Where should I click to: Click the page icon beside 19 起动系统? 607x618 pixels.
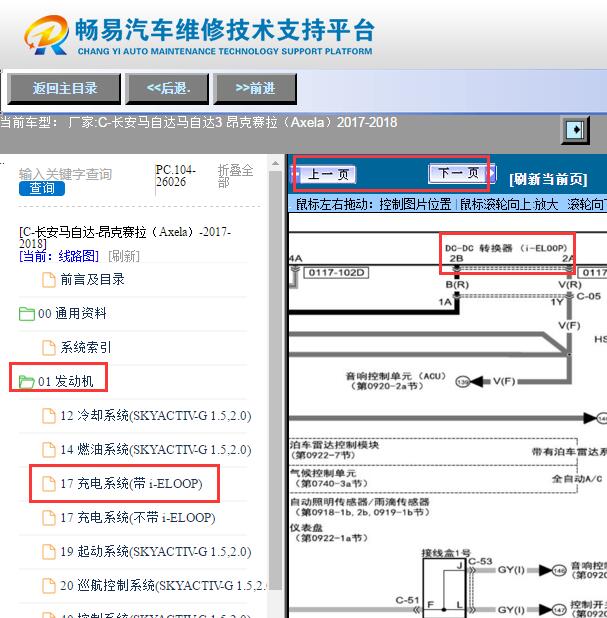49,552
